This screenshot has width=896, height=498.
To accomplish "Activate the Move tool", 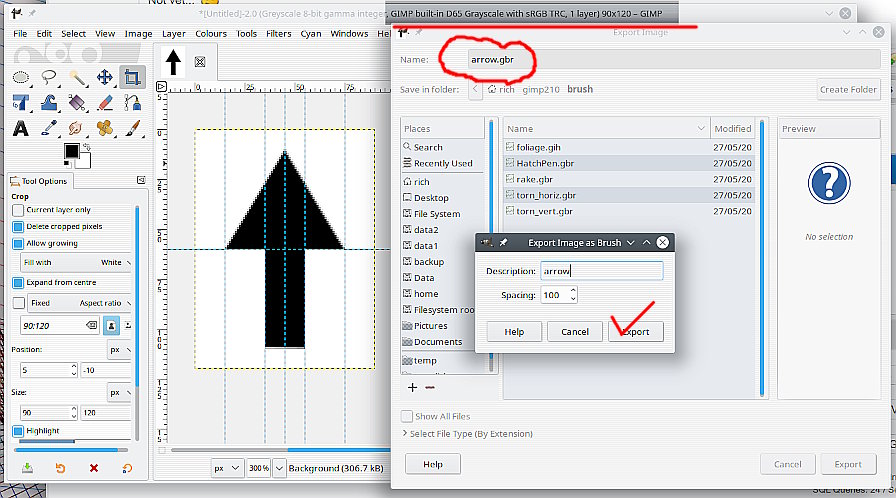I will [x=104, y=77].
